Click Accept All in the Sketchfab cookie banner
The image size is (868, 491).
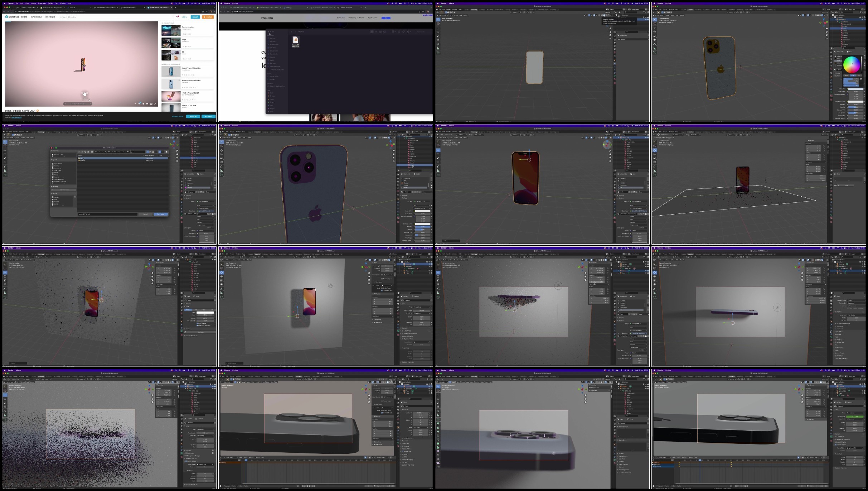[209, 116]
